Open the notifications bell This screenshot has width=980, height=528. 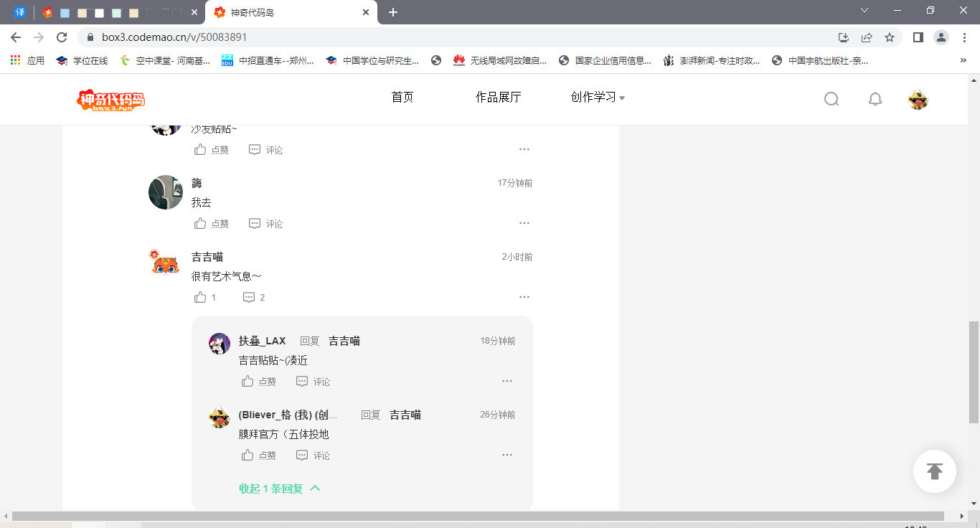coord(875,99)
